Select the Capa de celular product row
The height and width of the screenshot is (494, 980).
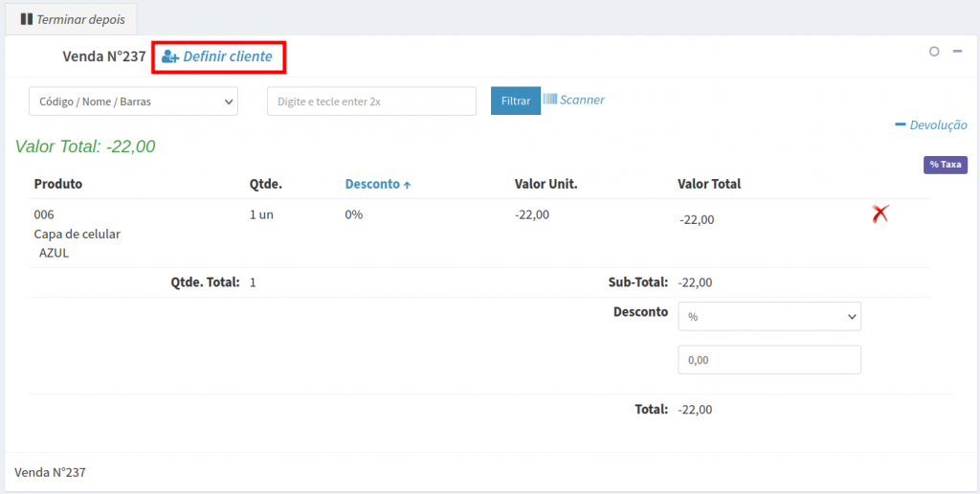tap(77, 234)
